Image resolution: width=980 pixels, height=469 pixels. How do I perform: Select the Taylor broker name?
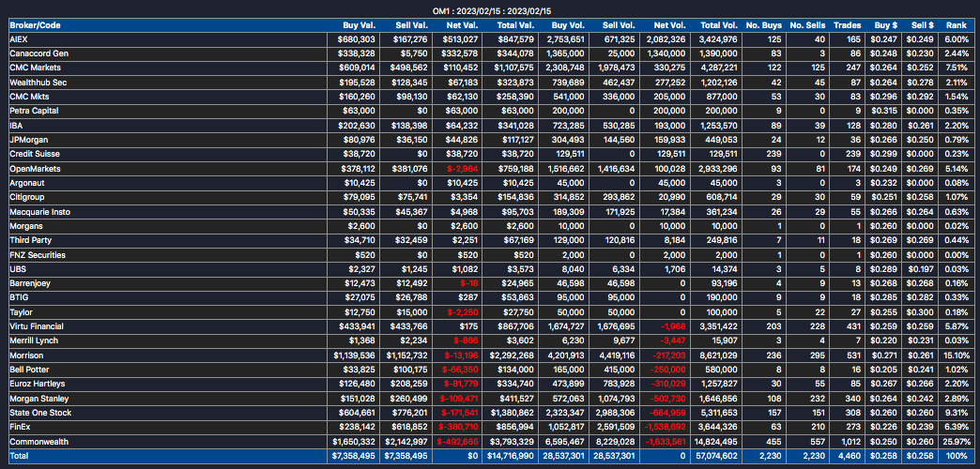(x=22, y=312)
